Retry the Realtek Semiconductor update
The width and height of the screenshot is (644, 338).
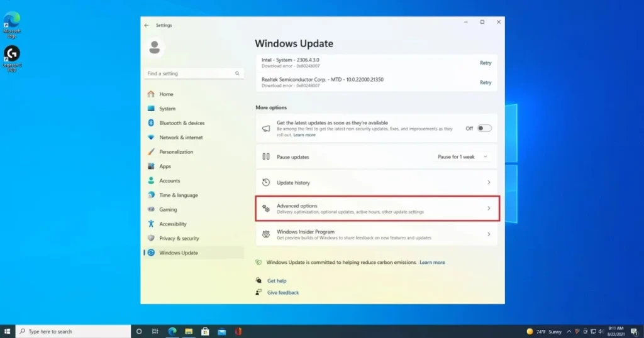point(486,82)
